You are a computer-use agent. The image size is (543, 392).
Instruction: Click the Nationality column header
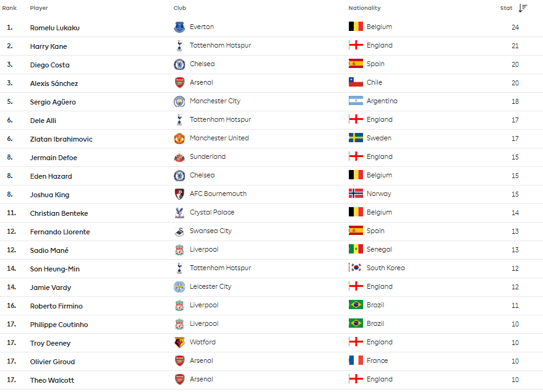pos(364,8)
